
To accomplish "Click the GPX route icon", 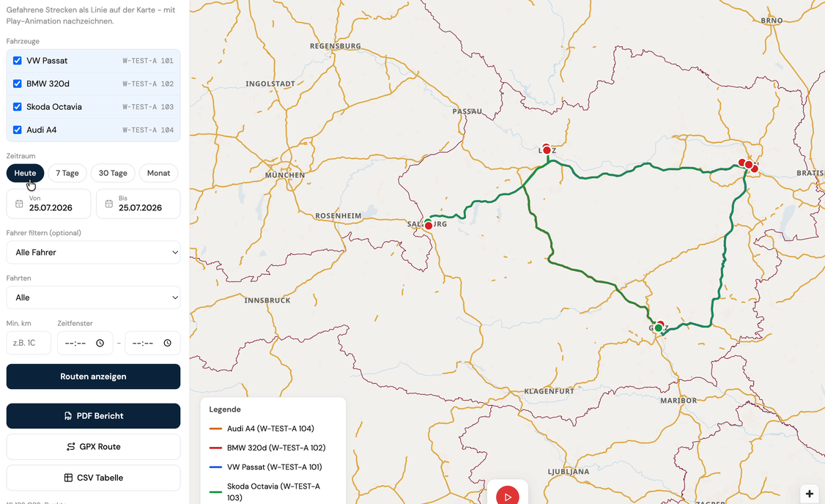I will tap(70, 447).
